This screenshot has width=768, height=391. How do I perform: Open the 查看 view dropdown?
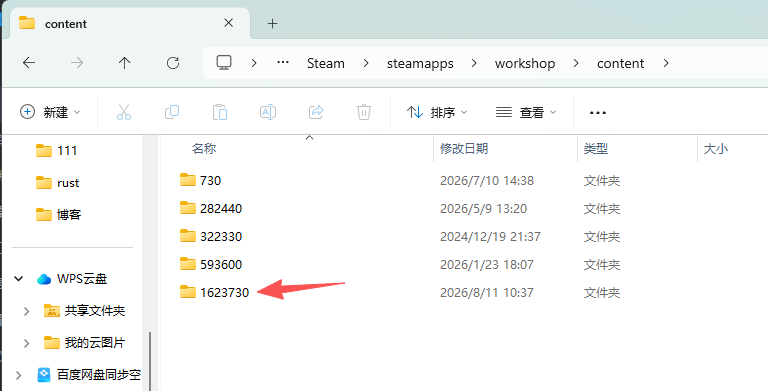[x=526, y=112]
